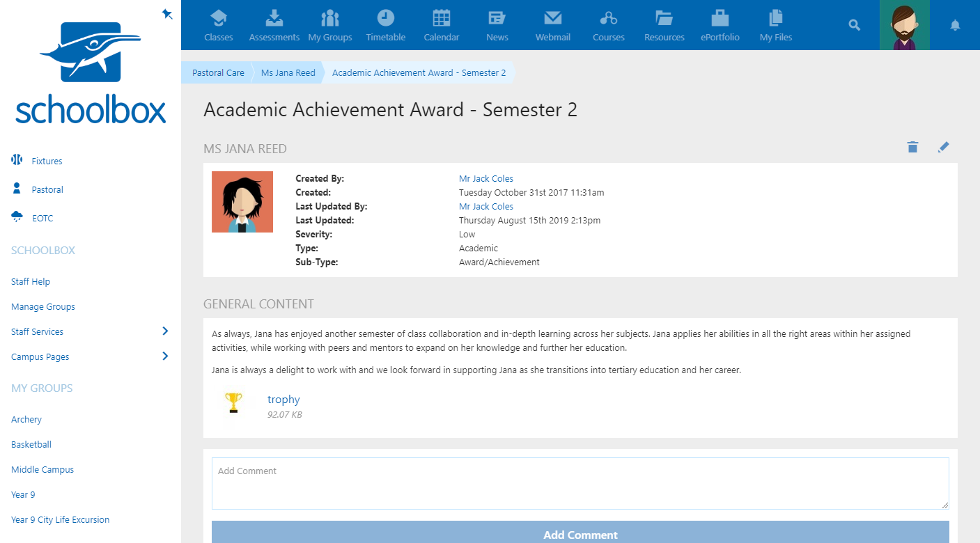
Task: Click the Fixtures basketball icon
Action: (x=17, y=160)
